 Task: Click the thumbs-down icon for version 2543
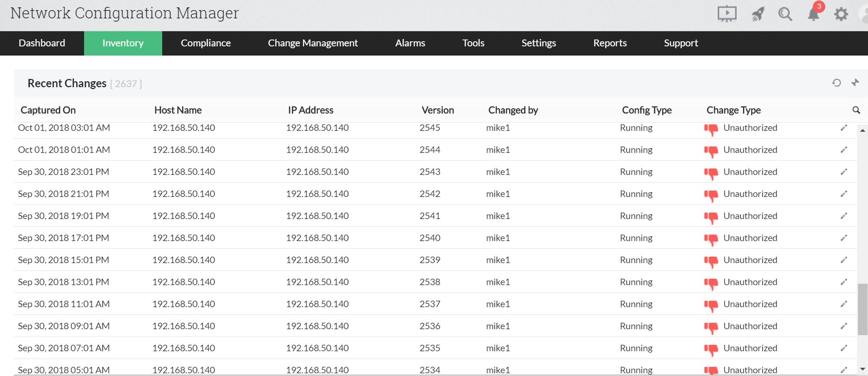(x=711, y=173)
